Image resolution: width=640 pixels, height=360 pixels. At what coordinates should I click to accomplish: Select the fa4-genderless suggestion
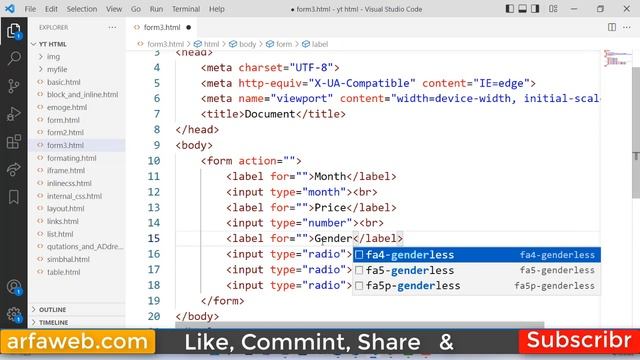point(476,255)
